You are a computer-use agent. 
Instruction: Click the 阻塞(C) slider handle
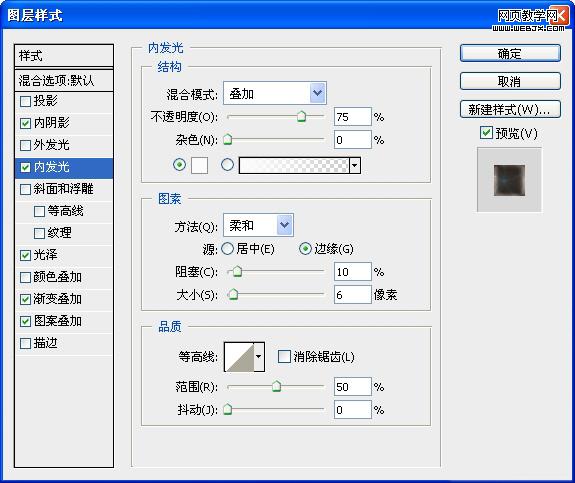237,271
